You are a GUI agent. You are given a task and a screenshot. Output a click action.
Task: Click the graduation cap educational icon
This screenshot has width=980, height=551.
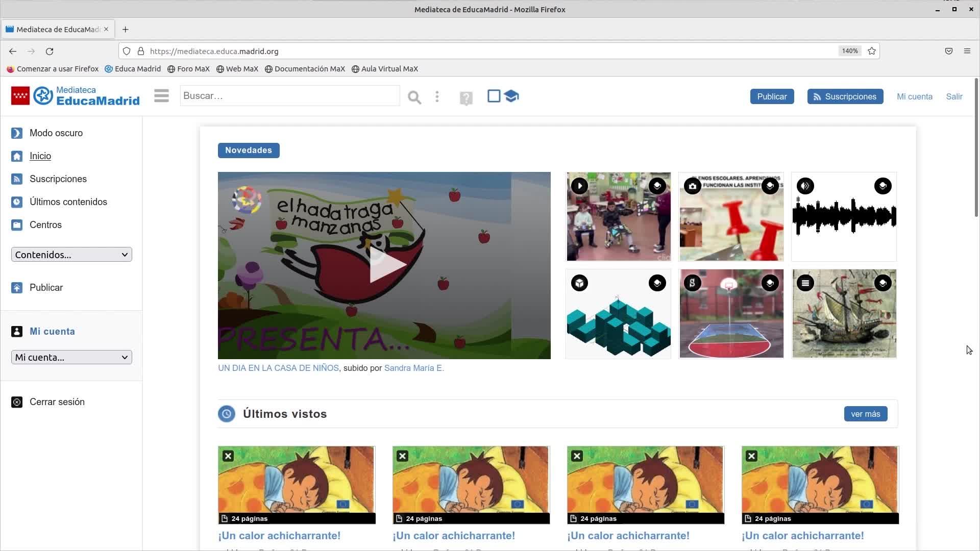511,96
